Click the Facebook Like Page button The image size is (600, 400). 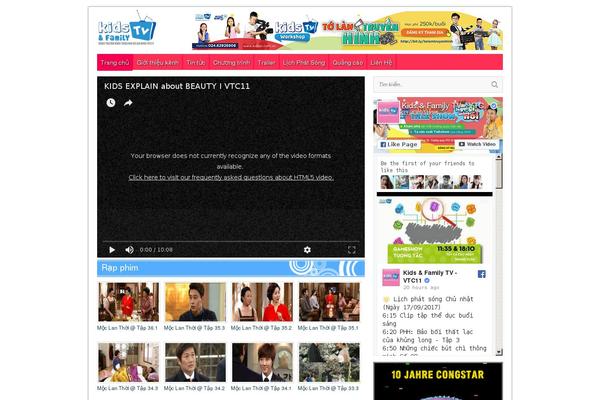399,144
